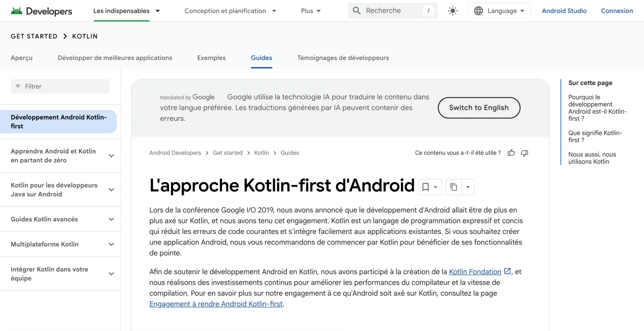644x331 pixels.
Task: Click the globe icon in the Language selector
Action: point(478,11)
